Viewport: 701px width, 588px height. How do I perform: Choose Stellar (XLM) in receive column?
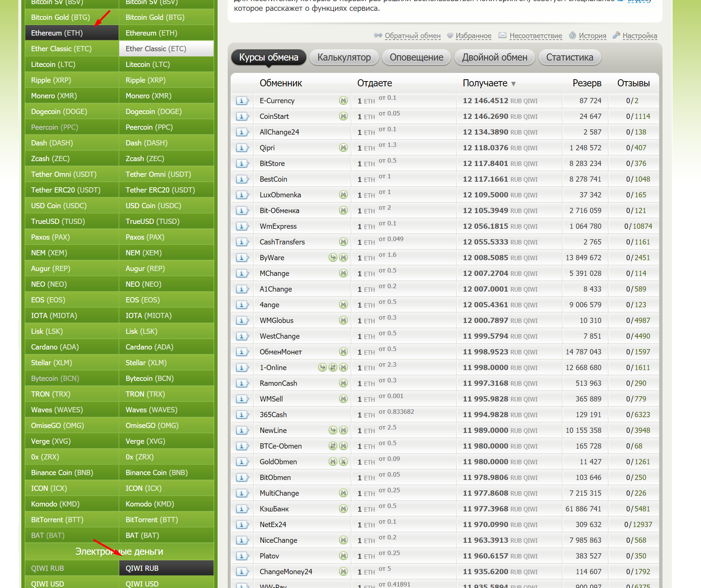[166, 363]
